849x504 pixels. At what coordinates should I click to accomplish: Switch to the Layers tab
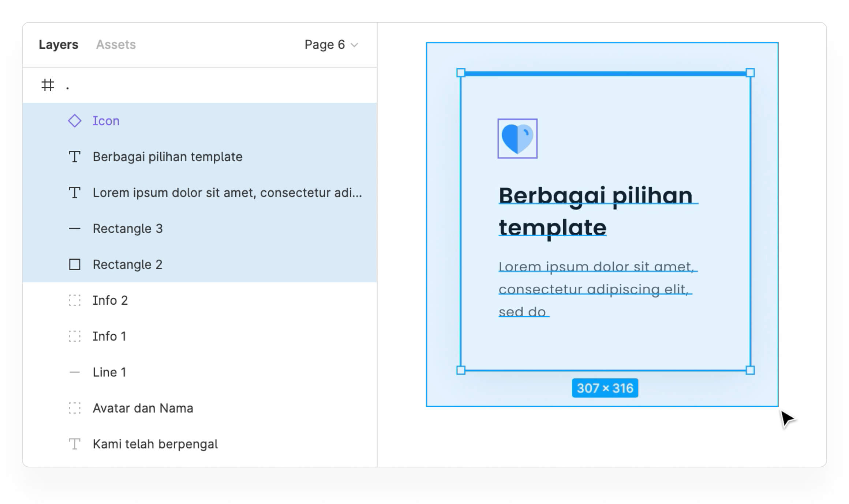pyautogui.click(x=59, y=45)
